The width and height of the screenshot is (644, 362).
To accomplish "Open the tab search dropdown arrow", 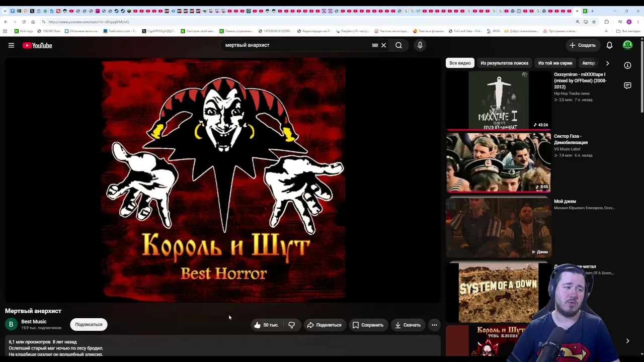I will 5,11.
